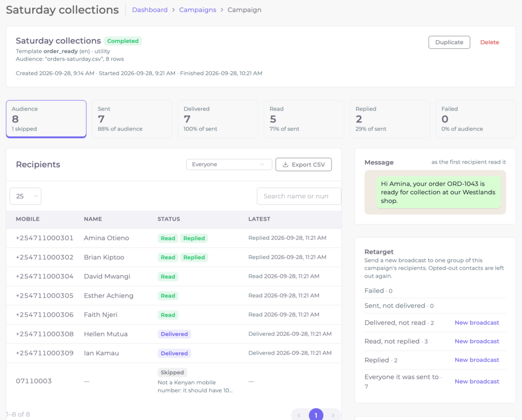Click Brian Kiptoo's Replied badge

tap(194, 257)
